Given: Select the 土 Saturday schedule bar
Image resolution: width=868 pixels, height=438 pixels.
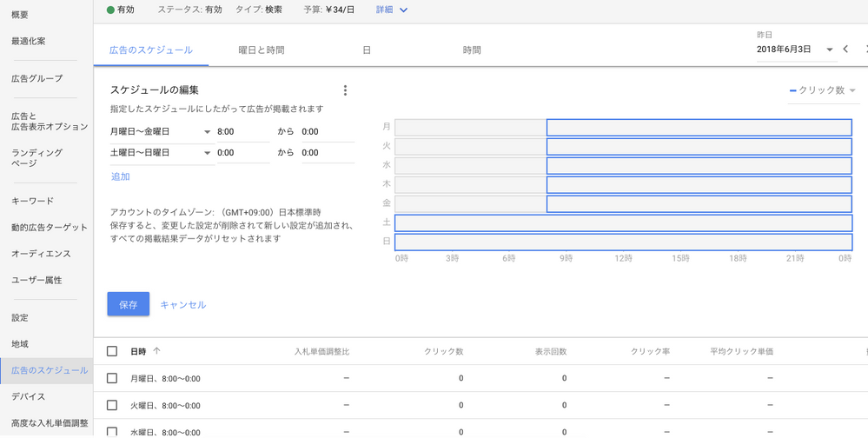Looking at the screenshot, I should (x=623, y=222).
